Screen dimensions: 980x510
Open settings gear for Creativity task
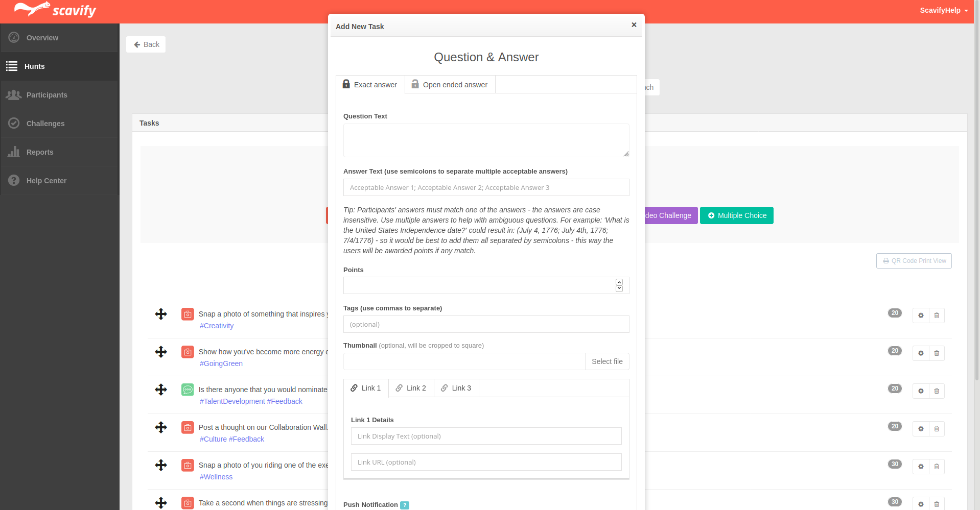(x=921, y=315)
